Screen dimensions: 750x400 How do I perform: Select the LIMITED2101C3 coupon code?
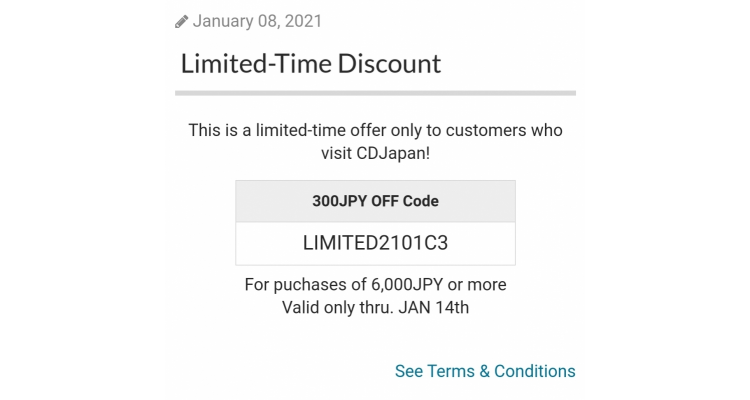point(375,243)
